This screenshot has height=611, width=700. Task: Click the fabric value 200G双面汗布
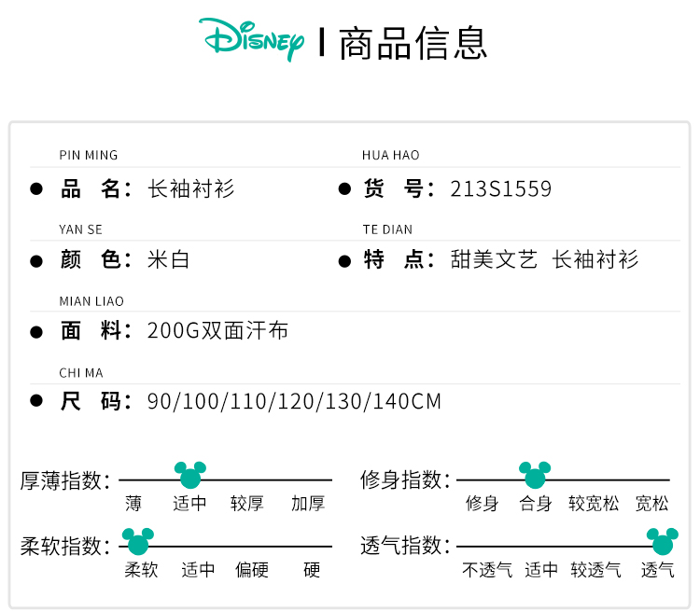click(217, 331)
